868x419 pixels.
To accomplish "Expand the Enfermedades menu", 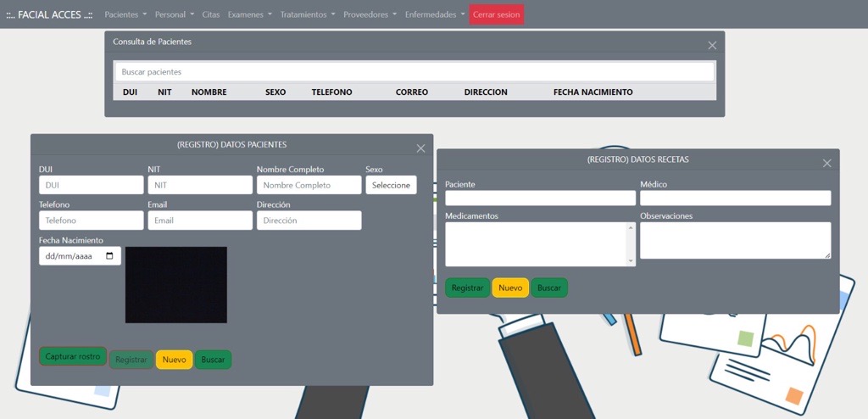I will click(x=434, y=14).
